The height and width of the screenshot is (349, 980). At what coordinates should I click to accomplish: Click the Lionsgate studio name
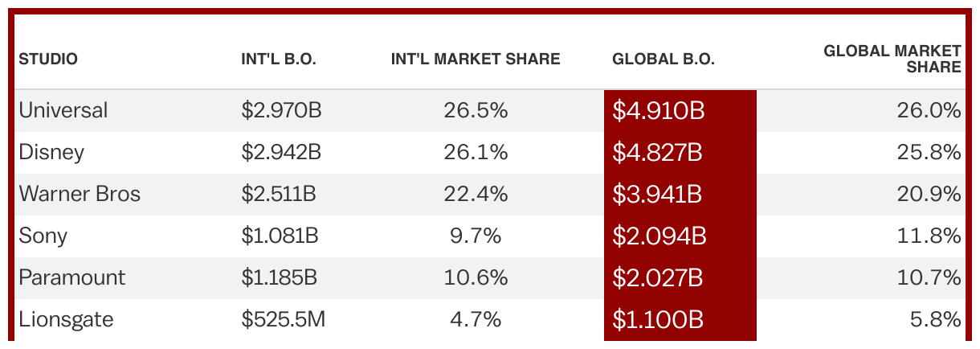66,319
